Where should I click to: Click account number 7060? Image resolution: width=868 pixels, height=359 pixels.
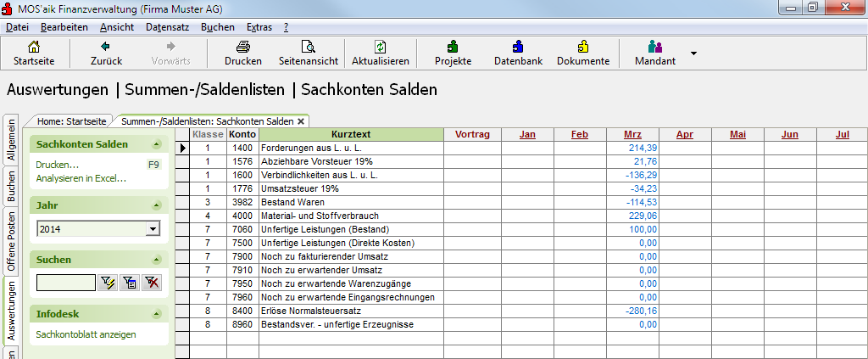[x=242, y=229]
